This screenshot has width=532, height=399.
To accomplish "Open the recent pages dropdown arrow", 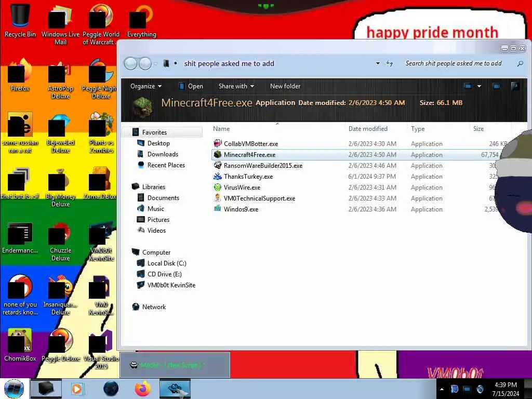I will pos(155,63).
